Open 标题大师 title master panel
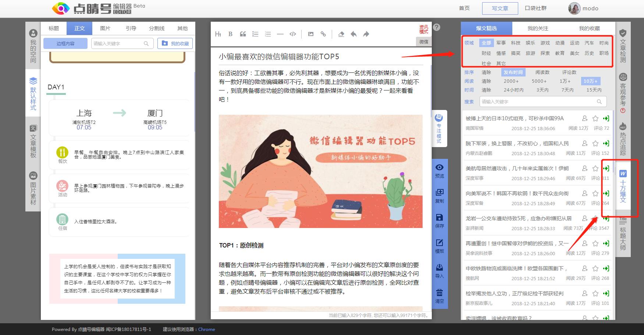 (623, 234)
